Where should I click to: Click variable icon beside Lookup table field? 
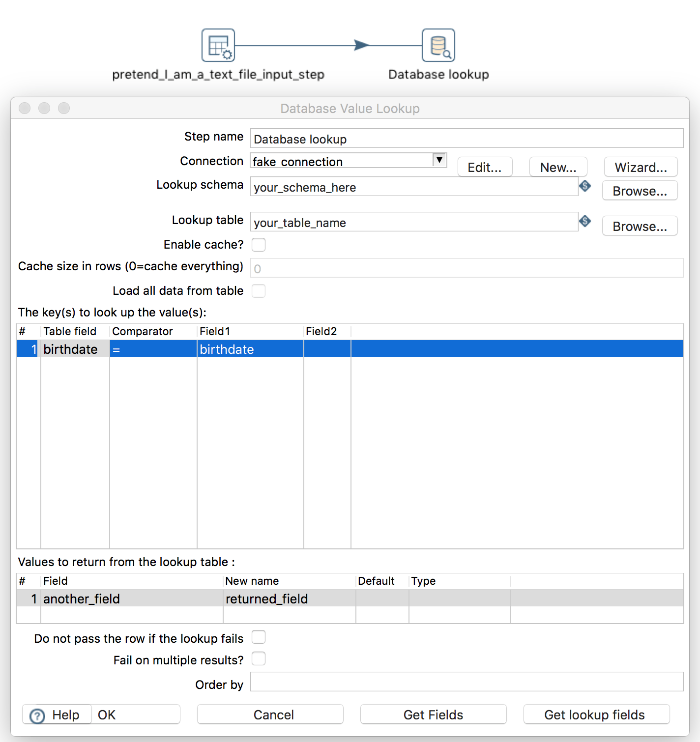click(585, 221)
